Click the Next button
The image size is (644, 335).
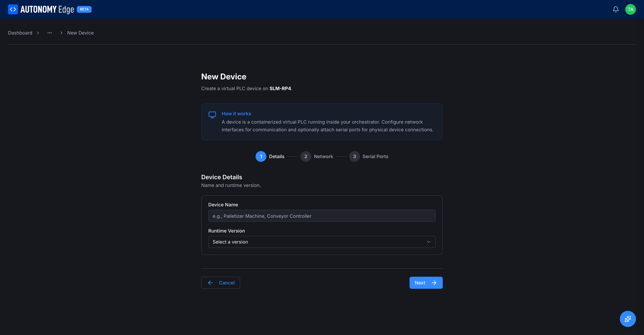click(x=426, y=283)
